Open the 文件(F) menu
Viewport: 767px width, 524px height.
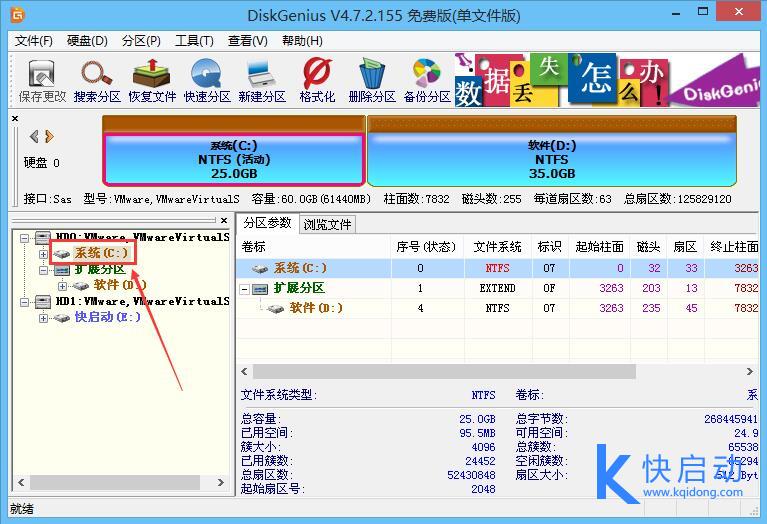(x=33, y=41)
